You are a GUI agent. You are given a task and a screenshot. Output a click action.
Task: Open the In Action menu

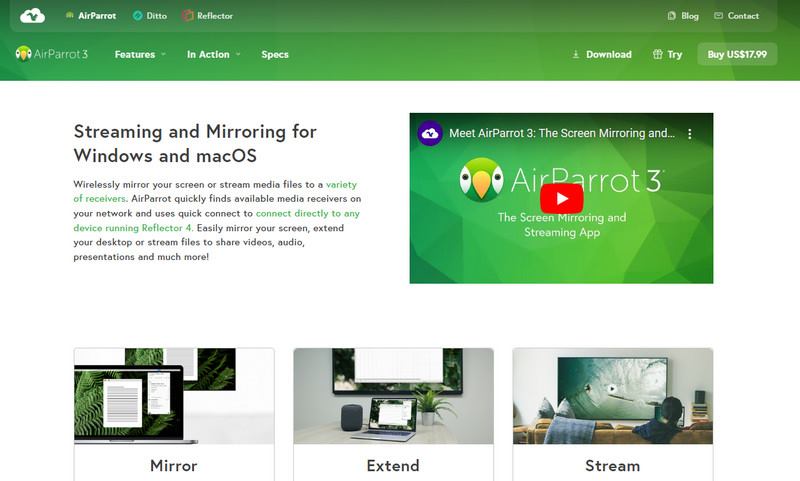208,55
